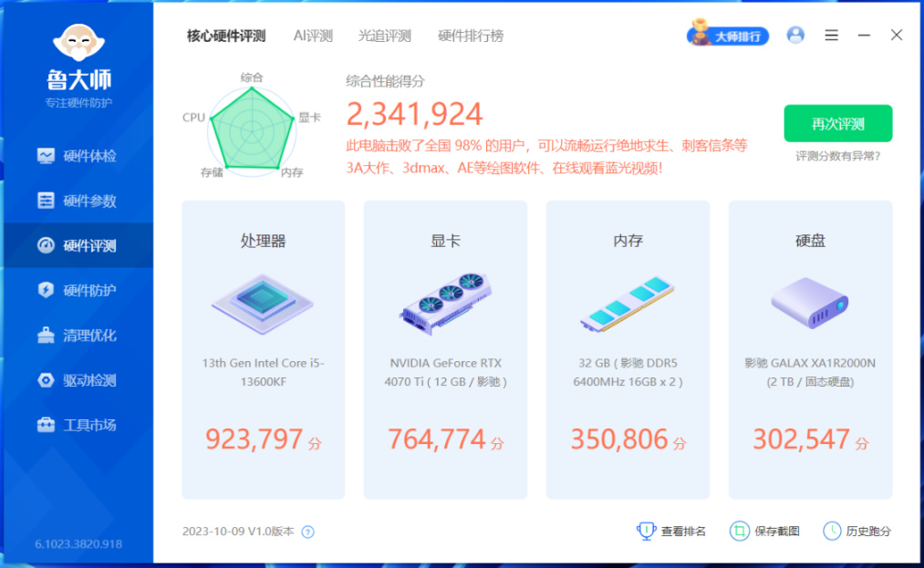Click the graphics card illustration

pos(445,304)
